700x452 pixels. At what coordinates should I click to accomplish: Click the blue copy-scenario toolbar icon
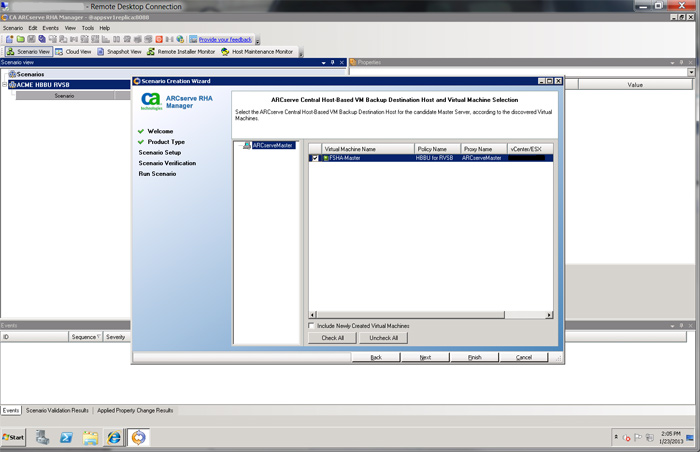coord(42,39)
